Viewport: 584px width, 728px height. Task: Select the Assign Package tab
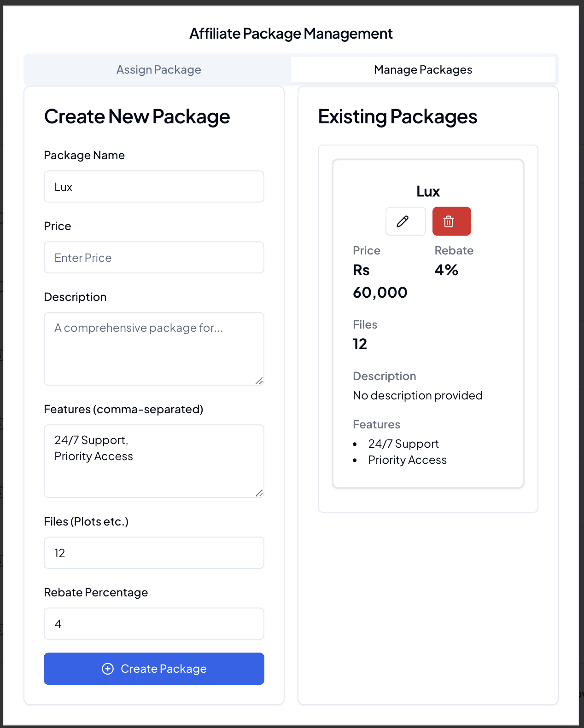click(x=158, y=69)
